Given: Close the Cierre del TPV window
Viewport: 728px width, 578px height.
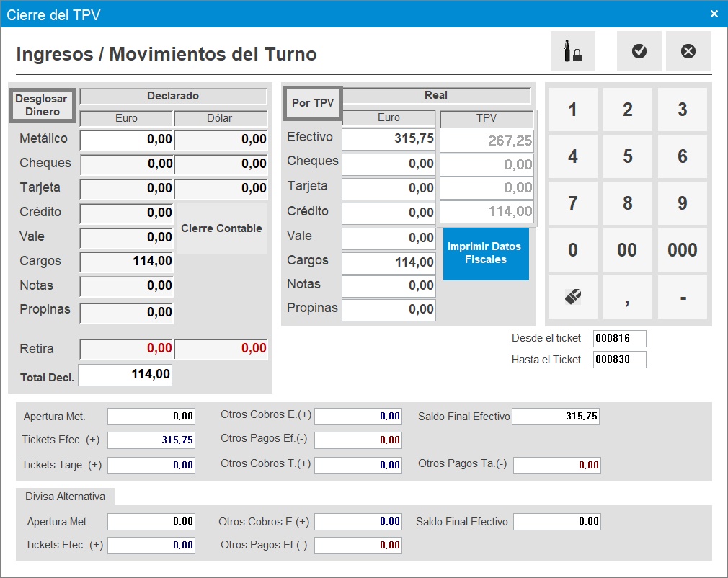Looking at the screenshot, I should tap(714, 13).
